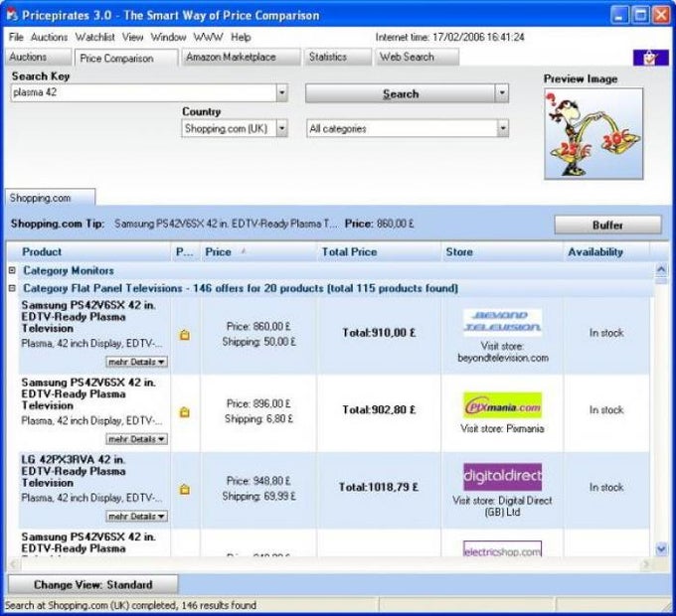The image size is (676, 616).
Task: Click the horizontal scrollbar right arrow
Action: point(645,563)
